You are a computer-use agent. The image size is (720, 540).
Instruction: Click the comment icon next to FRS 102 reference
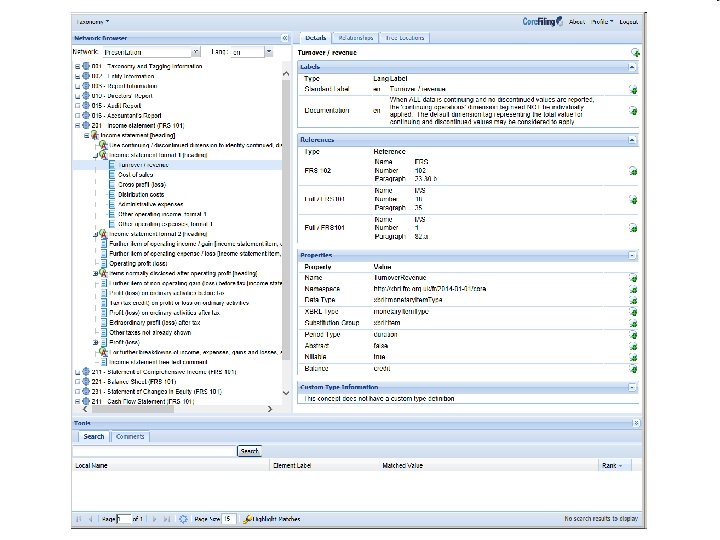pyautogui.click(x=633, y=171)
